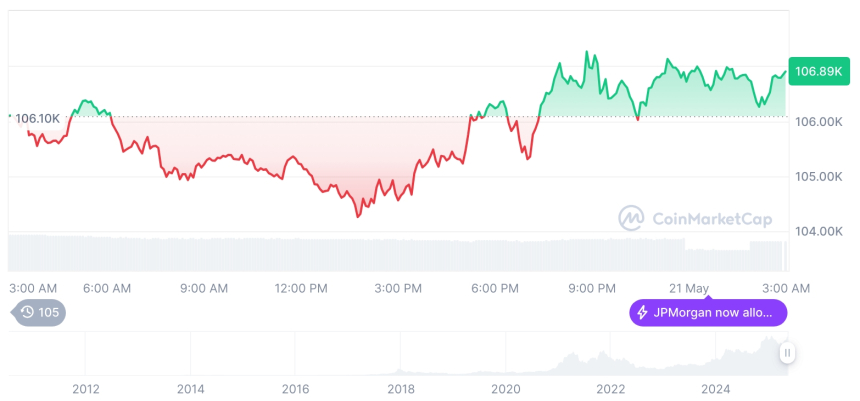Click the 12:00 PM time axis label
860x401 pixels.
(x=301, y=288)
